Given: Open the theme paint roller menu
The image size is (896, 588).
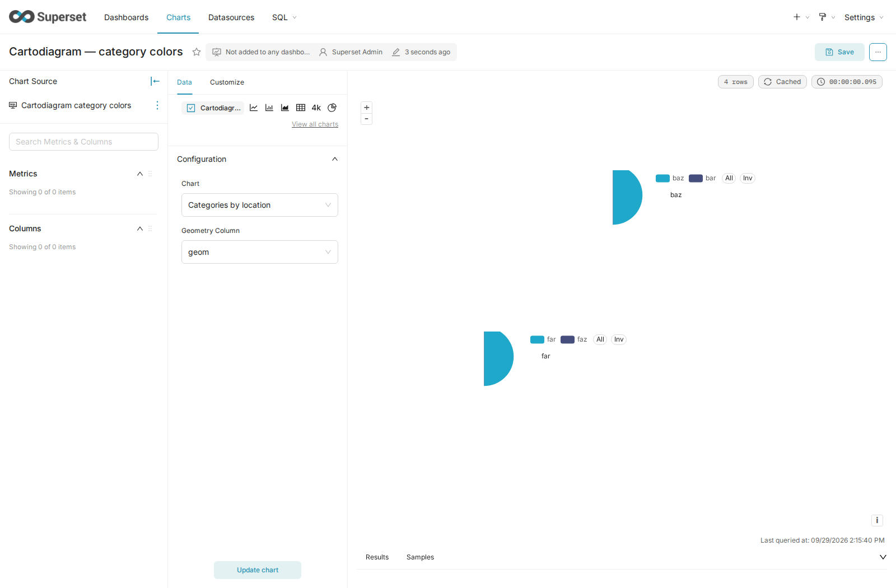Looking at the screenshot, I should [x=827, y=17].
